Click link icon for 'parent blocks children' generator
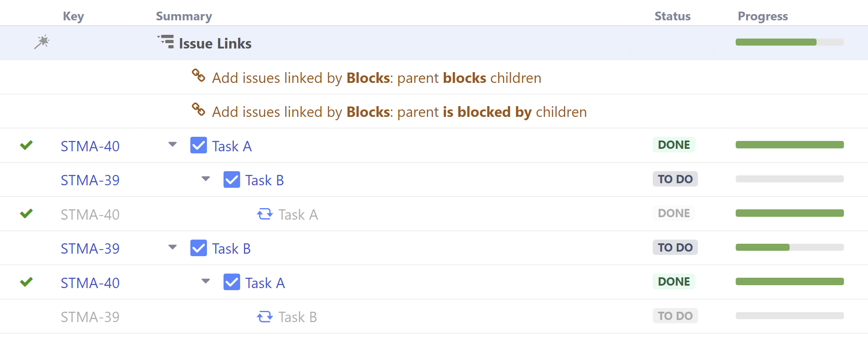The image size is (868, 337). pyautogui.click(x=198, y=76)
